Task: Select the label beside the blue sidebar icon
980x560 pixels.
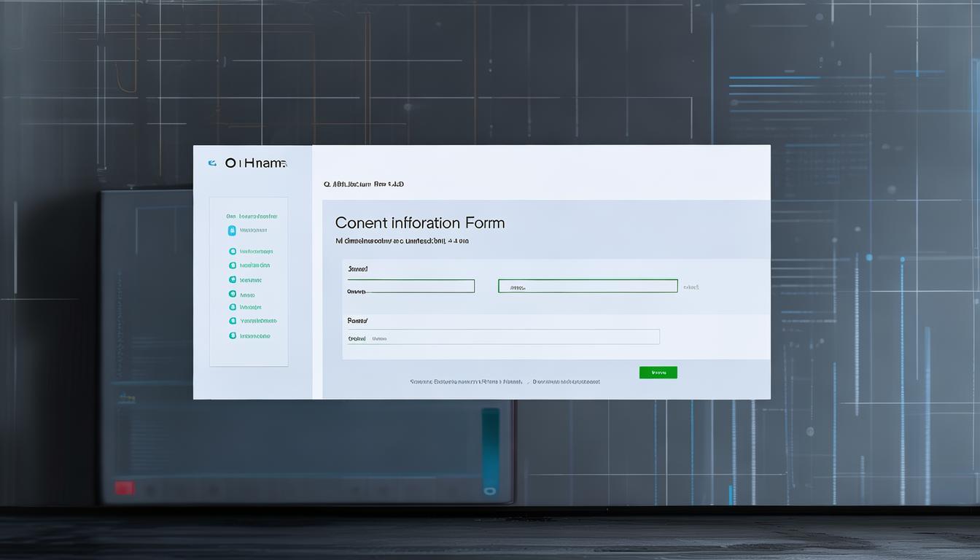Action: [253, 230]
